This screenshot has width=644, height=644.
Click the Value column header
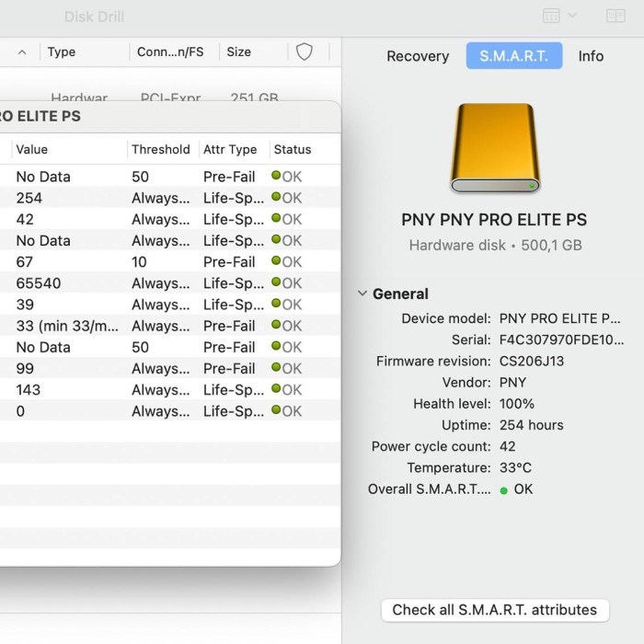pos(31,149)
